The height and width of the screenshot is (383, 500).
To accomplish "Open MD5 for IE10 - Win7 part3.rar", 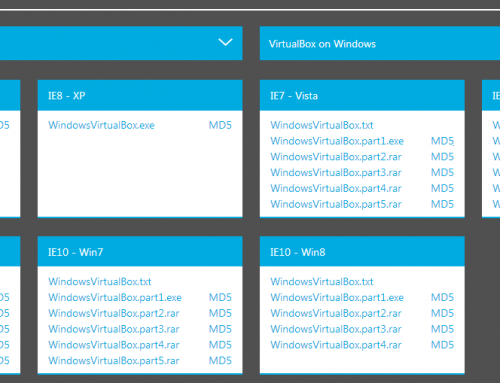I will [220, 329].
